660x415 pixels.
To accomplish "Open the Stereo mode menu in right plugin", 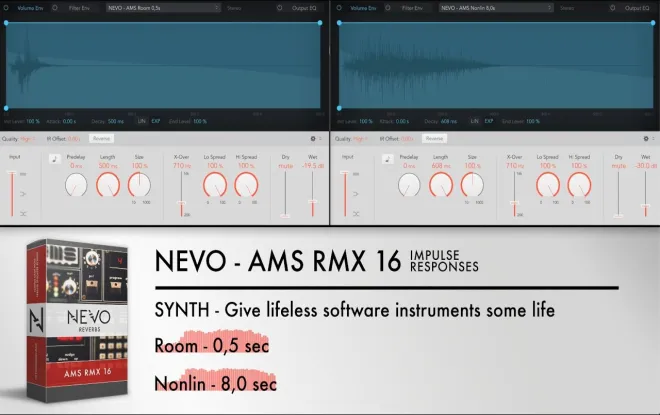I will (x=567, y=8).
